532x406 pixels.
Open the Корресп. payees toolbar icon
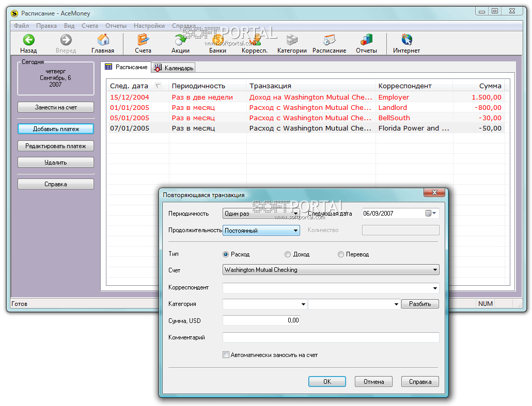pos(255,40)
